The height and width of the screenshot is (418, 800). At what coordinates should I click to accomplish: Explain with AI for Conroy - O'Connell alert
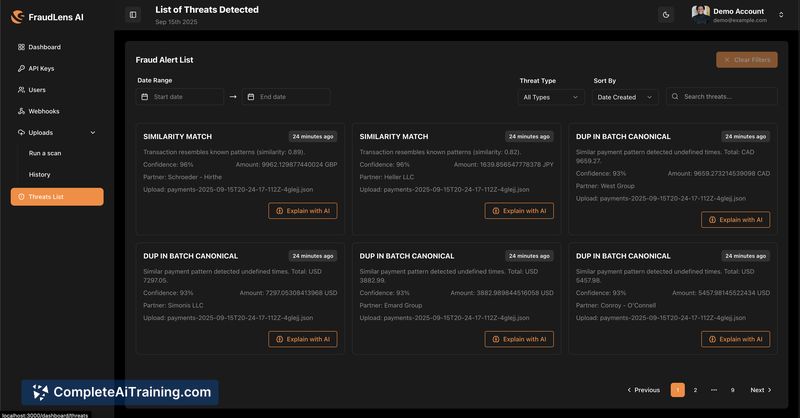click(736, 339)
